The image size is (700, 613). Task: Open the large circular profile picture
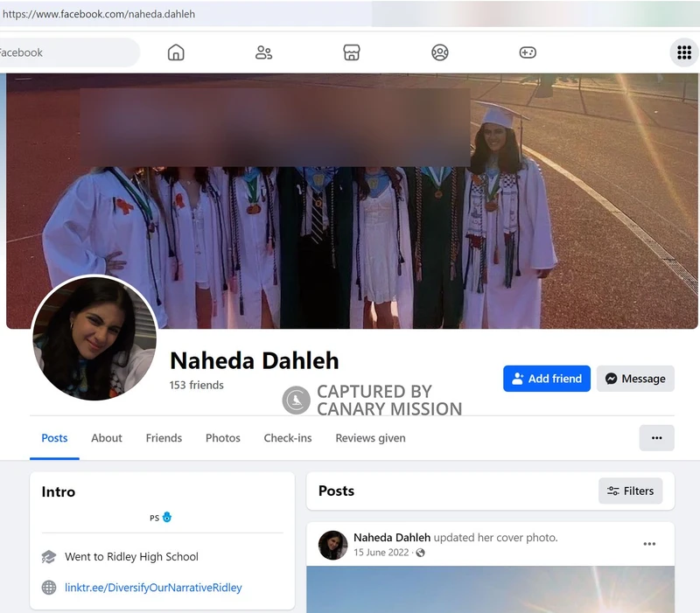(94, 338)
